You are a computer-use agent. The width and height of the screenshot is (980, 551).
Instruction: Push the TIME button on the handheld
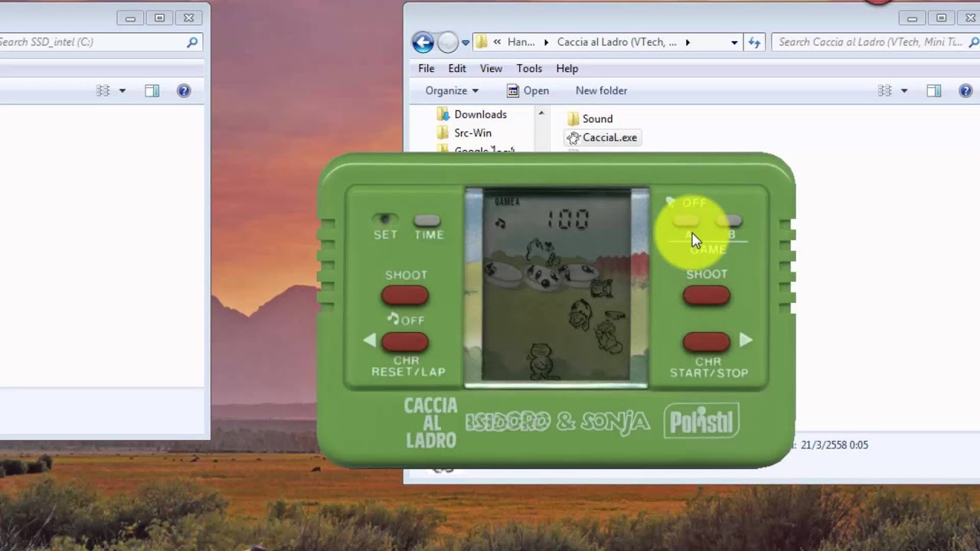point(428,220)
